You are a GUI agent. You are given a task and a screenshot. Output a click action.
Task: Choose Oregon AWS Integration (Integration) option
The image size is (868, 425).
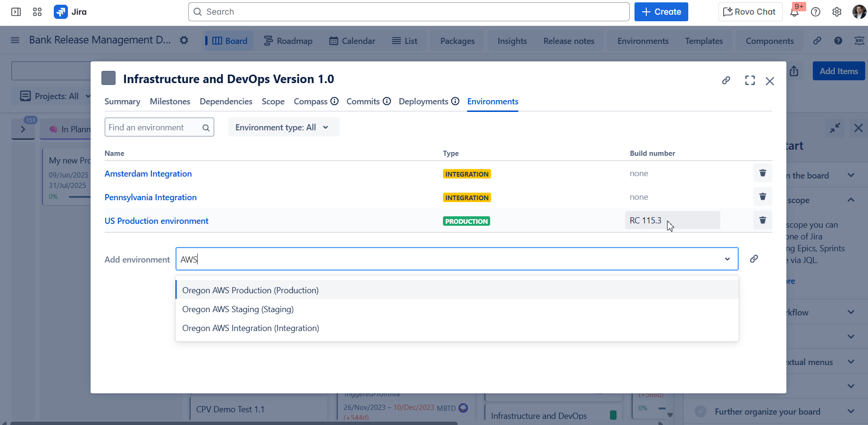click(250, 328)
